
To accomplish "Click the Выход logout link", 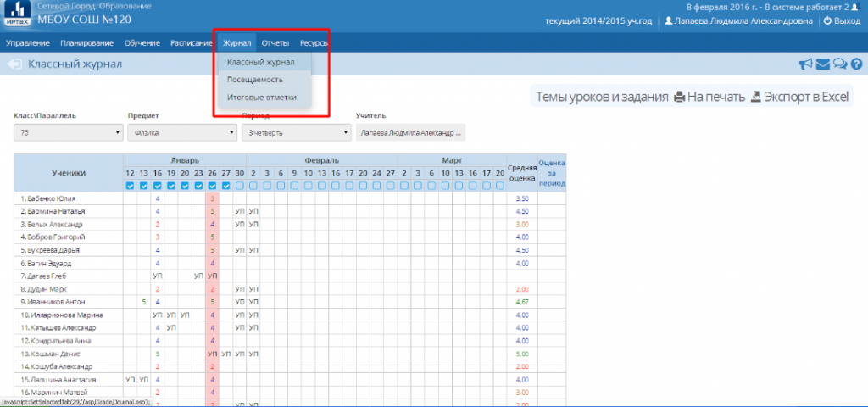I will (x=842, y=21).
